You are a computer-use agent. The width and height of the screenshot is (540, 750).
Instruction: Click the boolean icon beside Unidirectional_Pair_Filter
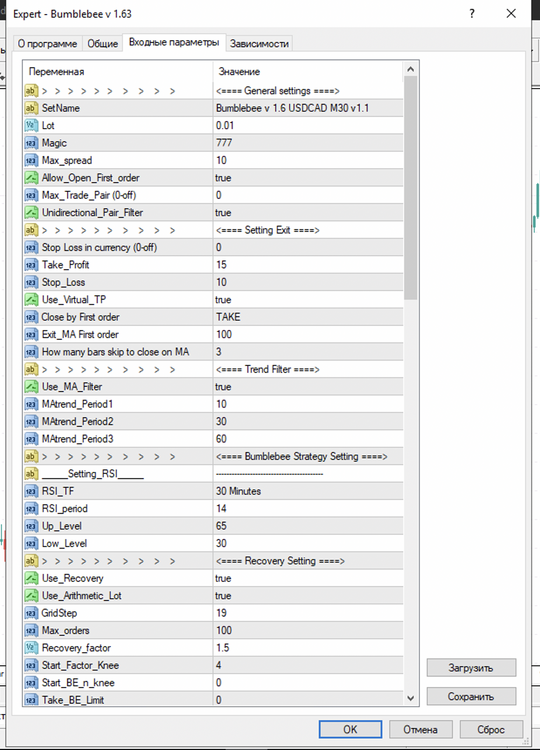pos(31,212)
